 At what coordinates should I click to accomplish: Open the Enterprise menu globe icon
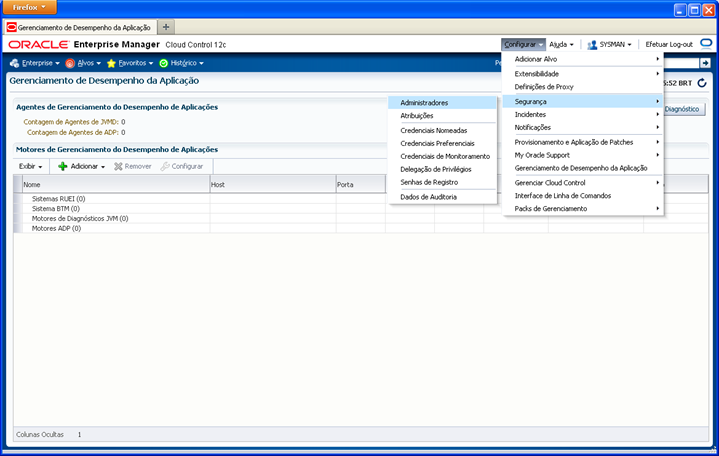coord(14,63)
